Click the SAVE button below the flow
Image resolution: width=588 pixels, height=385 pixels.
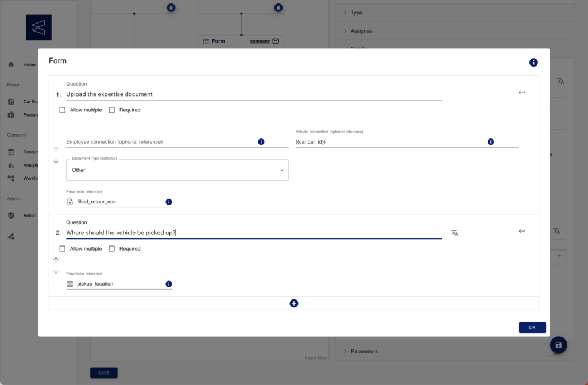[104, 373]
